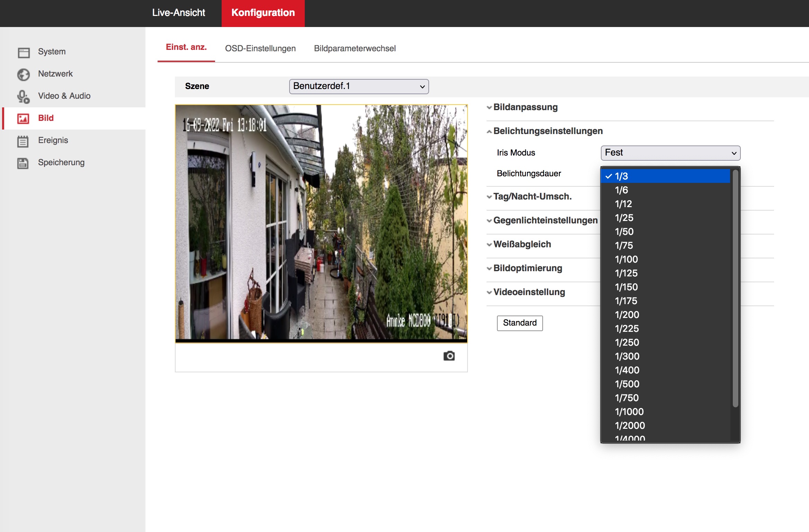Select exposure time 1/25
809x532 pixels.
pyautogui.click(x=624, y=218)
